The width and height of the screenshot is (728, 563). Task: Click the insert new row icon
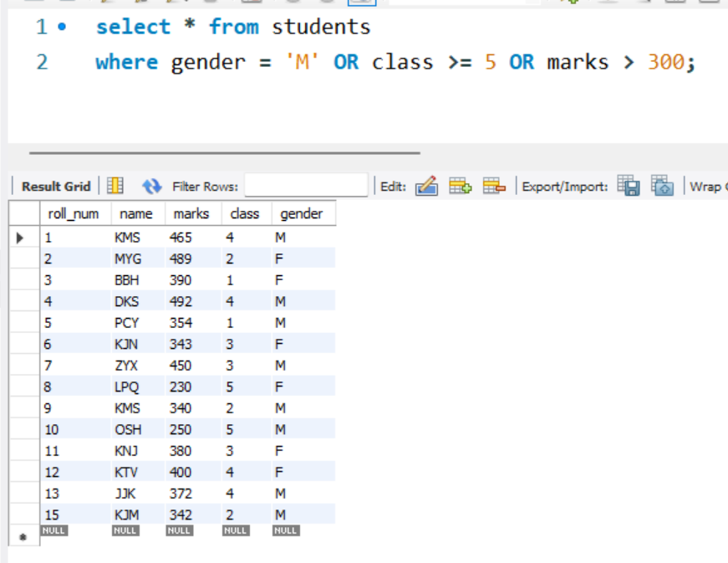[460, 186]
